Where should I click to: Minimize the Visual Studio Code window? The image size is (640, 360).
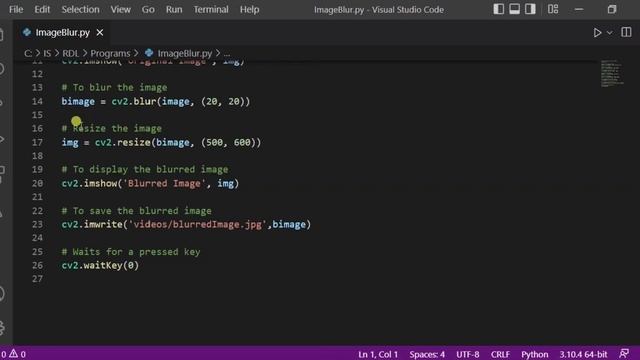point(579,9)
